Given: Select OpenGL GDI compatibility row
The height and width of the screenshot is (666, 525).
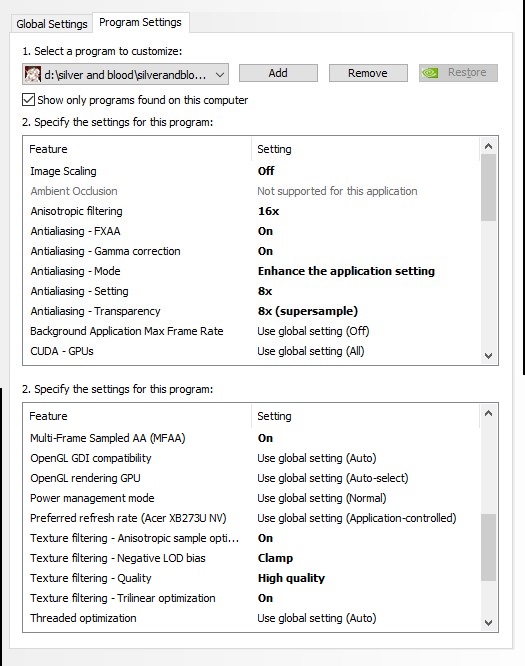Looking at the screenshot, I should coord(252,458).
